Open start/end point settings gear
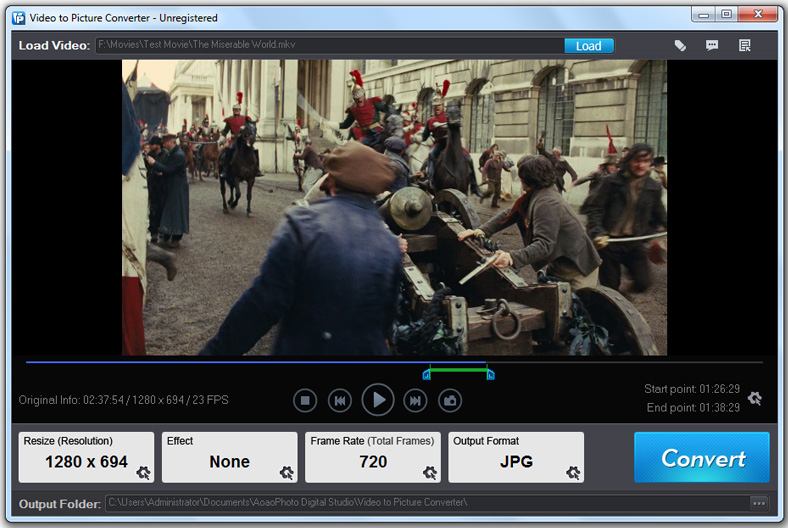The width and height of the screenshot is (788, 528). [755, 398]
